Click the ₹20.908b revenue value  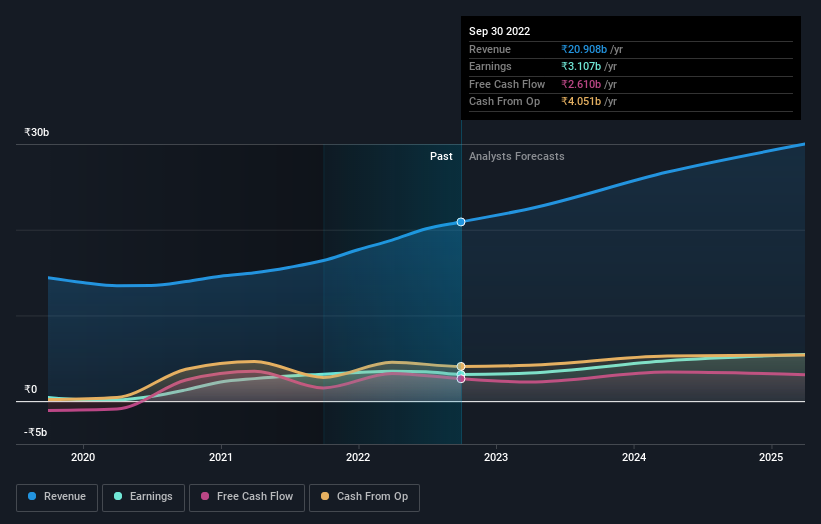584,49
